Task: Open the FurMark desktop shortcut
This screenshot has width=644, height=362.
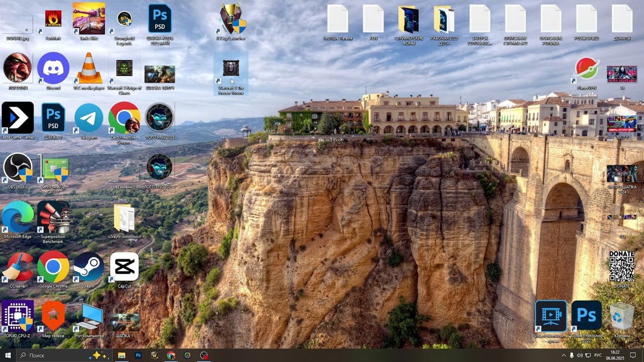Action: [x=53, y=23]
